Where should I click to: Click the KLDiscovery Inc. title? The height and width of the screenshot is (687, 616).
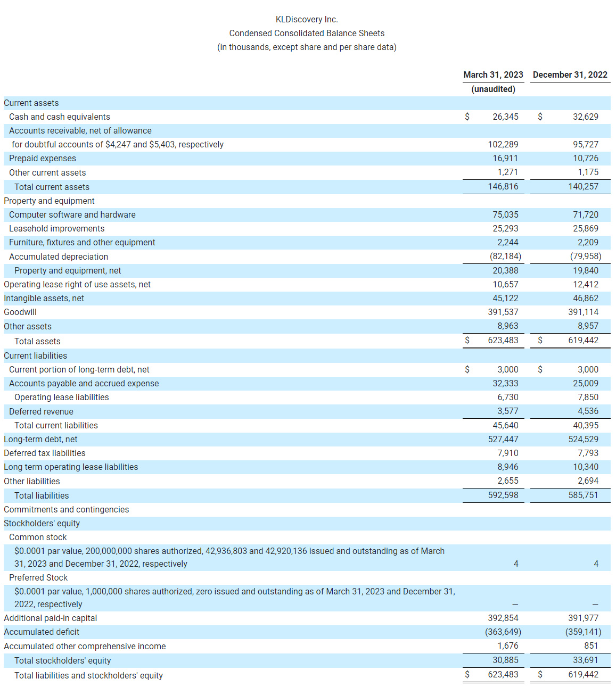pyautogui.click(x=307, y=19)
